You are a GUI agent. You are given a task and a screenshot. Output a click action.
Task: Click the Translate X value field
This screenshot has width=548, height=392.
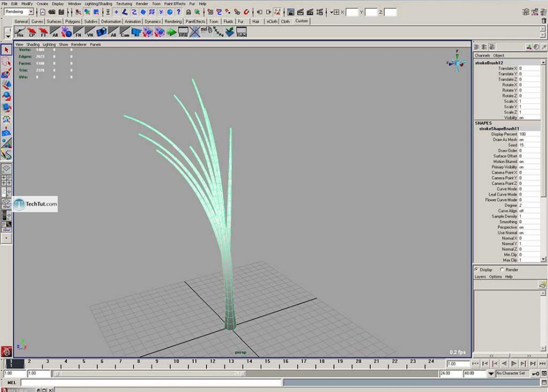click(529, 69)
